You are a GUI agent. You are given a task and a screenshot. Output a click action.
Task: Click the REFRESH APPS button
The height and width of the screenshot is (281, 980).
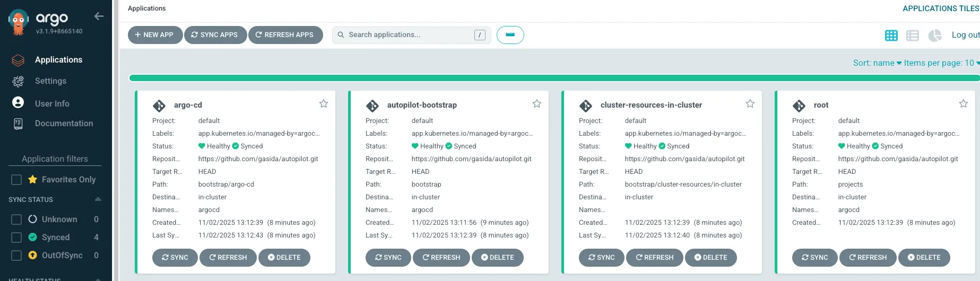tap(285, 35)
